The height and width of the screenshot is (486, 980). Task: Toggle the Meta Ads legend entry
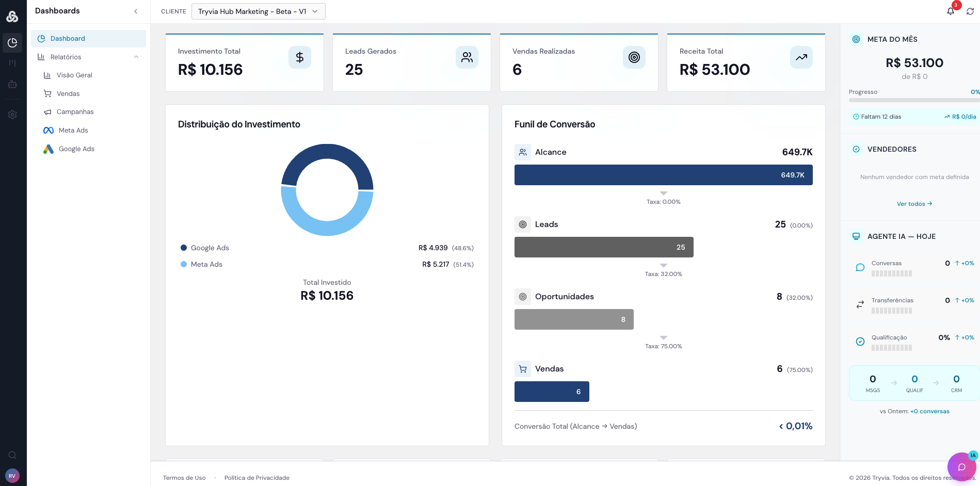click(x=201, y=264)
